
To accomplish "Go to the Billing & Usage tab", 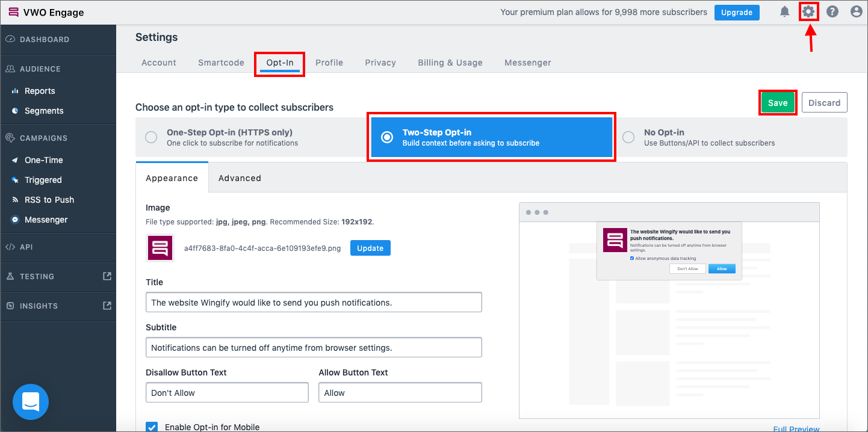I will pos(450,63).
